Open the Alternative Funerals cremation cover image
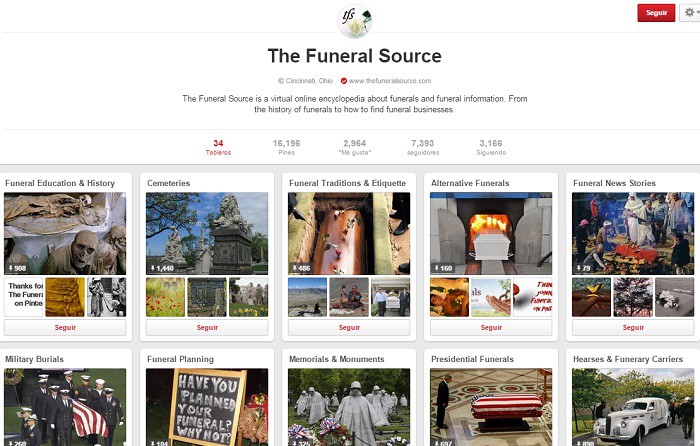700x446 pixels. pyautogui.click(x=491, y=233)
